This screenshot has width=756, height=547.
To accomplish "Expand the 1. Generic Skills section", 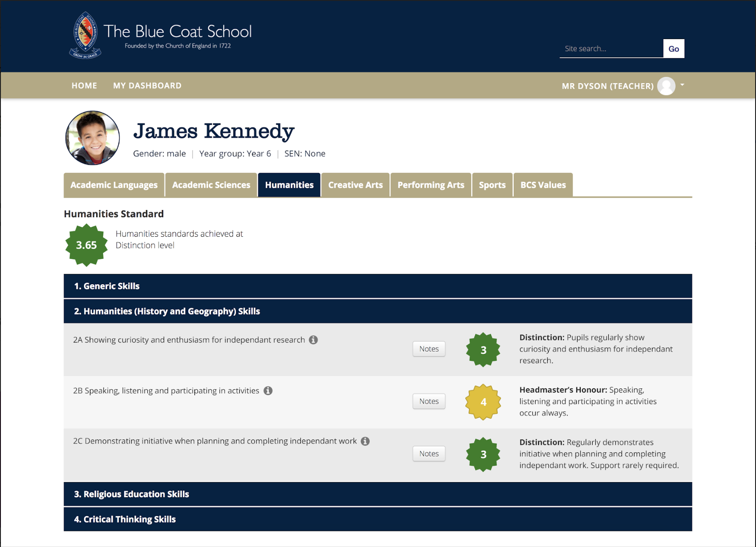I will pos(377,286).
